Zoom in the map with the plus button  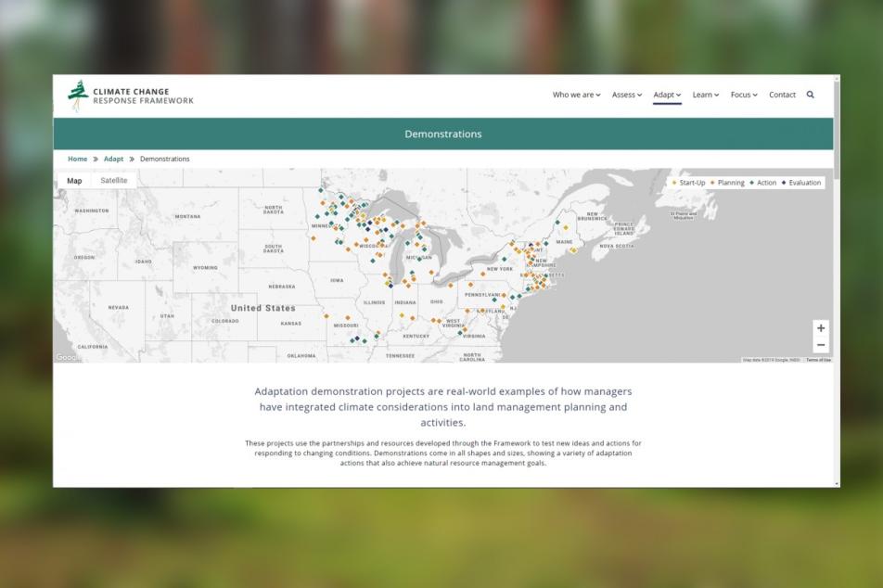point(821,327)
